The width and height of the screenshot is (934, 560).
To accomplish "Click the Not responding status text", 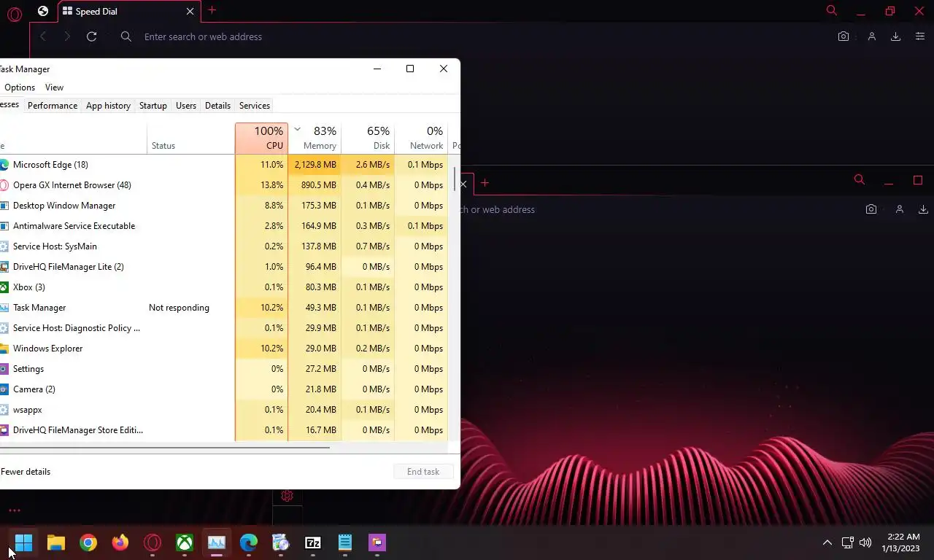I will tap(179, 308).
